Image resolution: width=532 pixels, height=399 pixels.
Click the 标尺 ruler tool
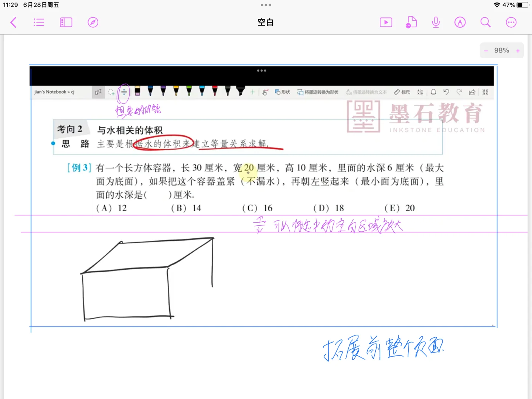pos(402,92)
